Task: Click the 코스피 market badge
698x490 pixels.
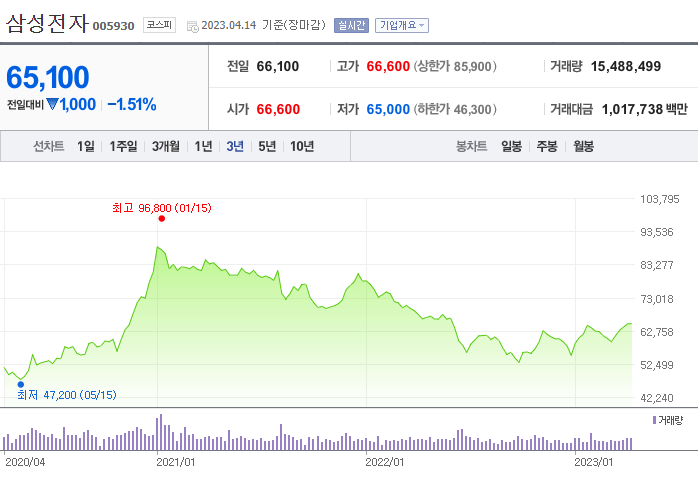Action: click(x=159, y=25)
